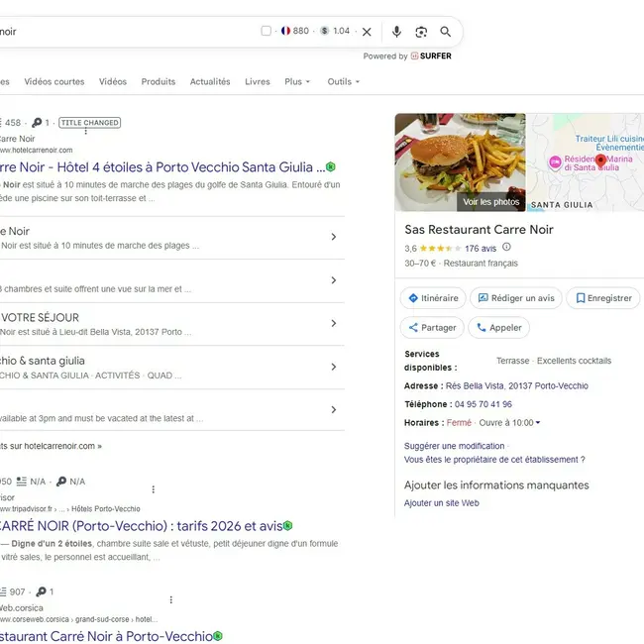644x644 pixels.
Task: Click the word count icon beside 907
Action: [x=3, y=591]
